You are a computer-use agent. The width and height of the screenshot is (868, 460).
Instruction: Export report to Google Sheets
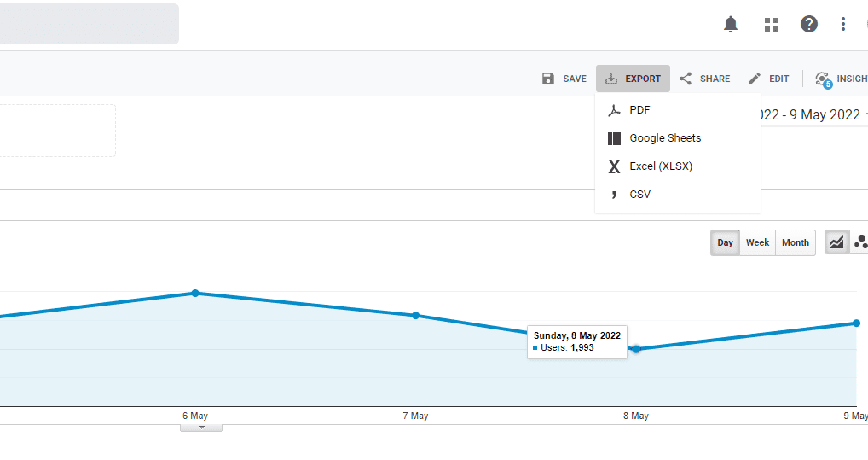tap(664, 138)
